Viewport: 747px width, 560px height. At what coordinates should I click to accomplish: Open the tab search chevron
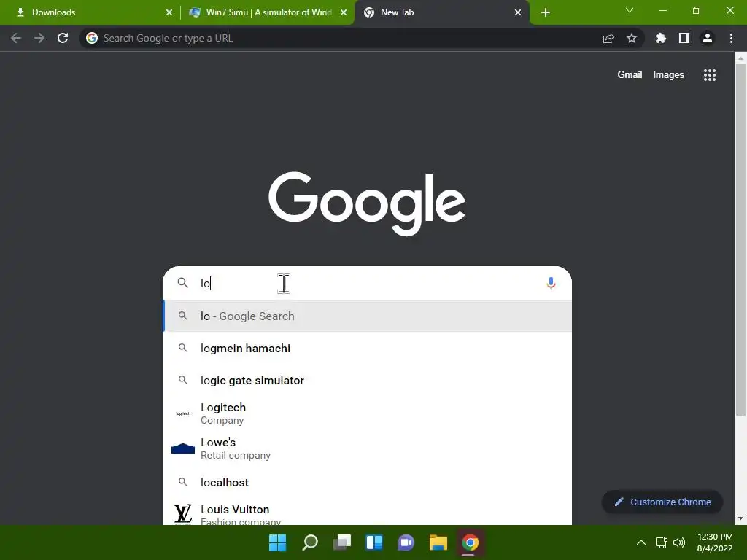click(630, 10)
